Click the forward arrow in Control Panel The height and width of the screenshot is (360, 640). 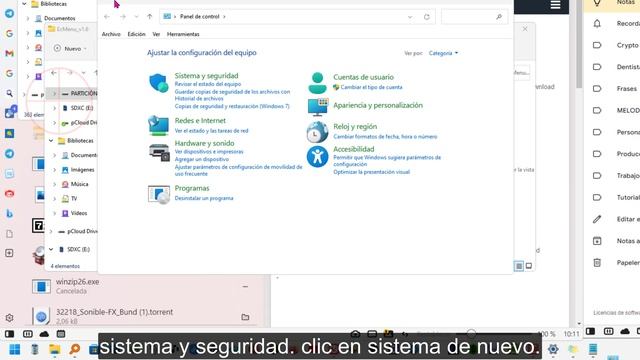coord(122,17)
